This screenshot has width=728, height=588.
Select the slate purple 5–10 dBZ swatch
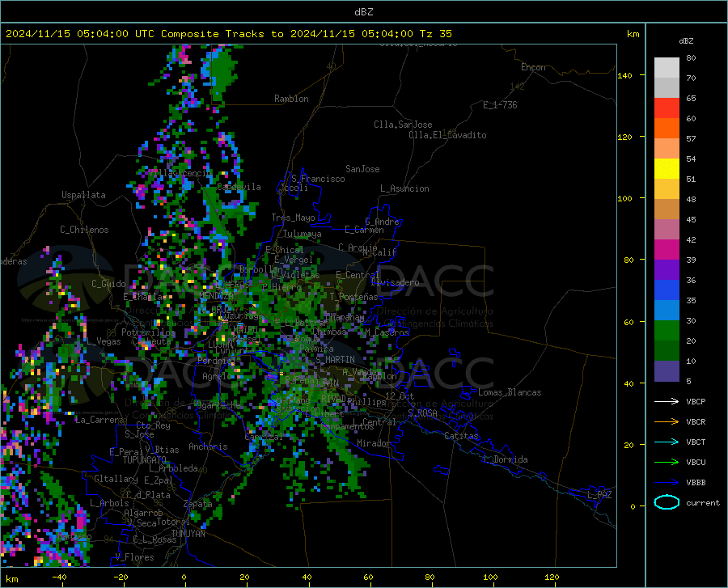point(667,371)
